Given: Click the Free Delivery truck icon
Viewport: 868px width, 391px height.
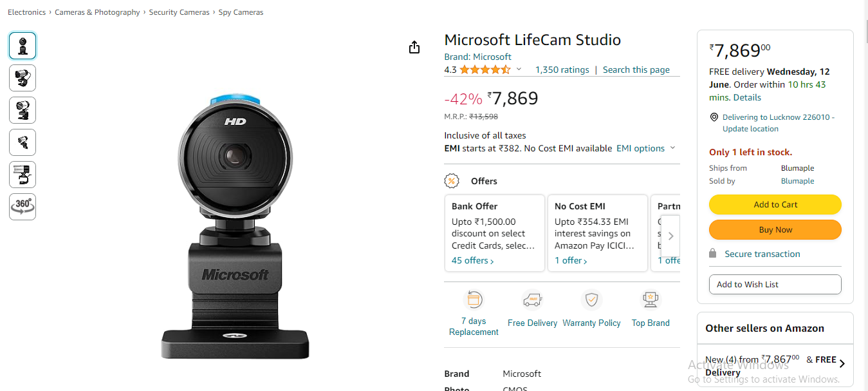Looking at the screenshot, I should tap(532, 300).
